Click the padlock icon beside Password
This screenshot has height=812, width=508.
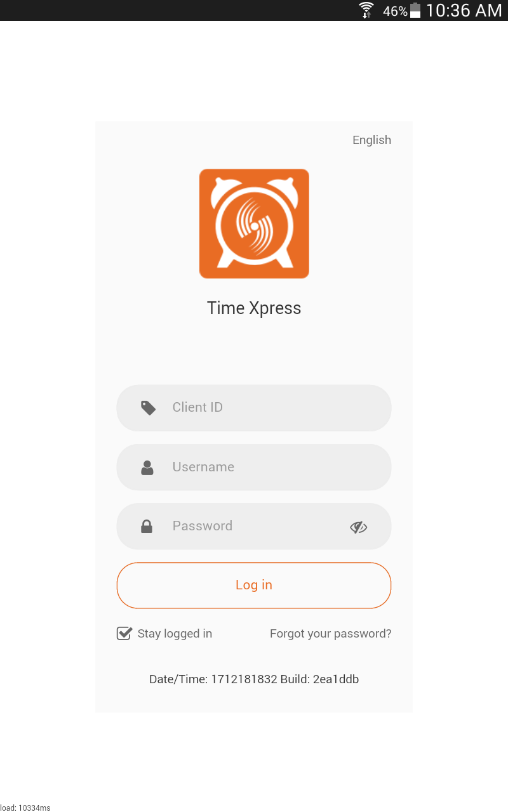click(147, 527)
